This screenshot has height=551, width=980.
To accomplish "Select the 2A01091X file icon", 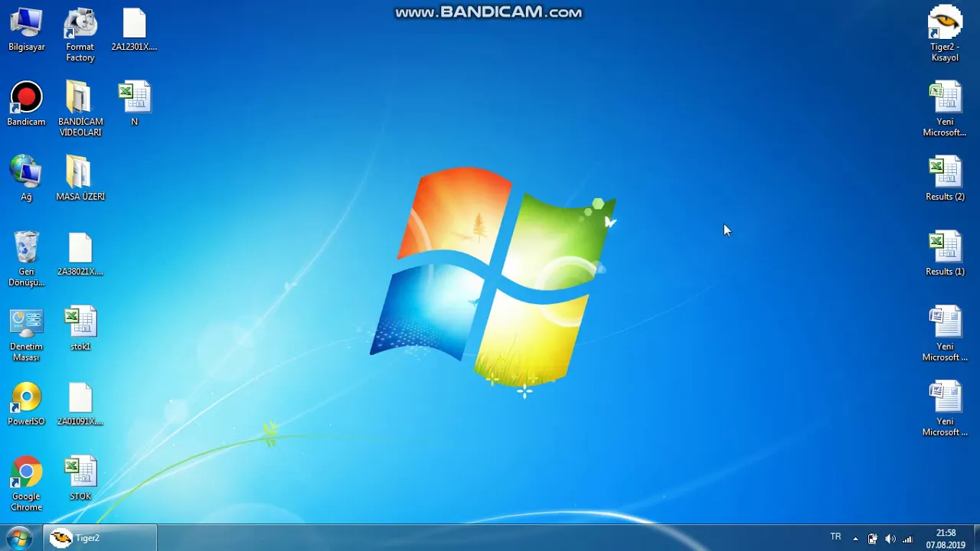I will 80,403.
